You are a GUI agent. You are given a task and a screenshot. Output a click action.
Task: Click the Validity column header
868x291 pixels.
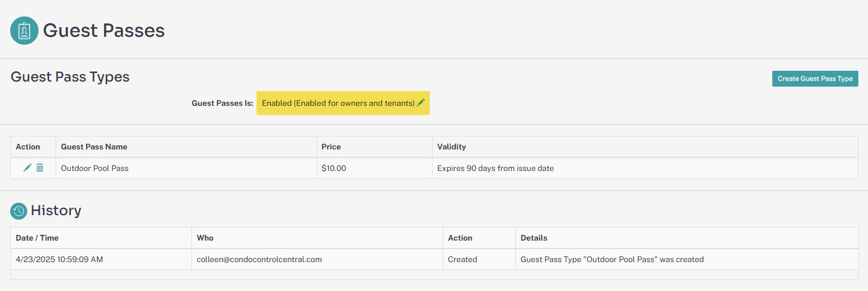tap(451, 147)
